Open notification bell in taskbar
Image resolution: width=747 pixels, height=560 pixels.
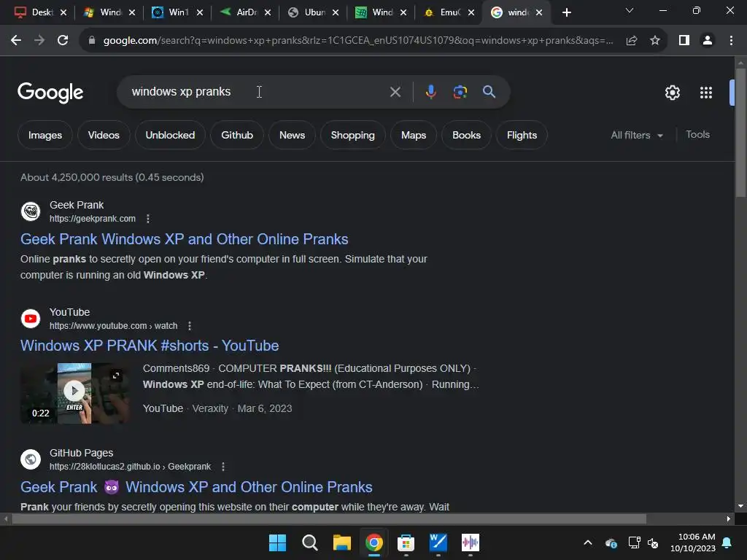727,542
